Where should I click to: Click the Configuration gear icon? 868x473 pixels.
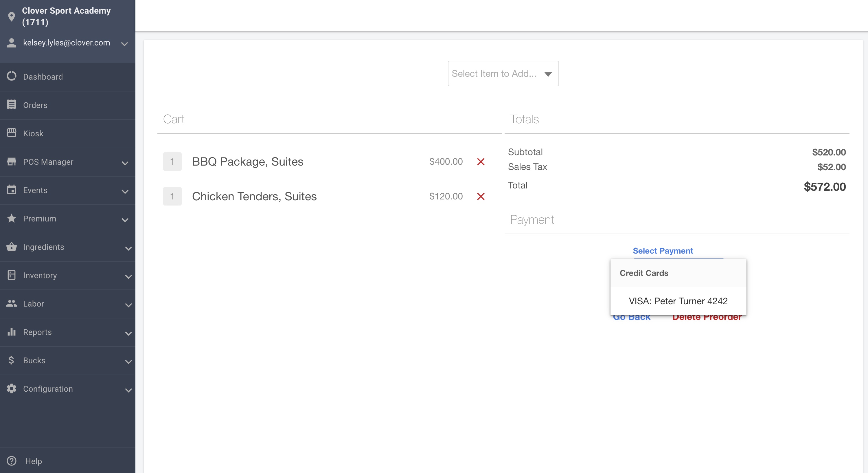[x=12, y=388]
